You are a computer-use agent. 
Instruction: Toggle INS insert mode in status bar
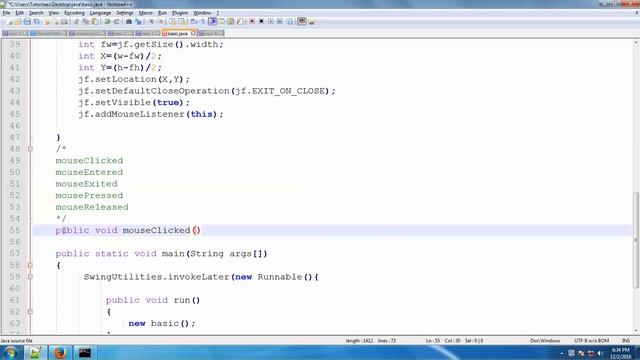coord(626,340)
